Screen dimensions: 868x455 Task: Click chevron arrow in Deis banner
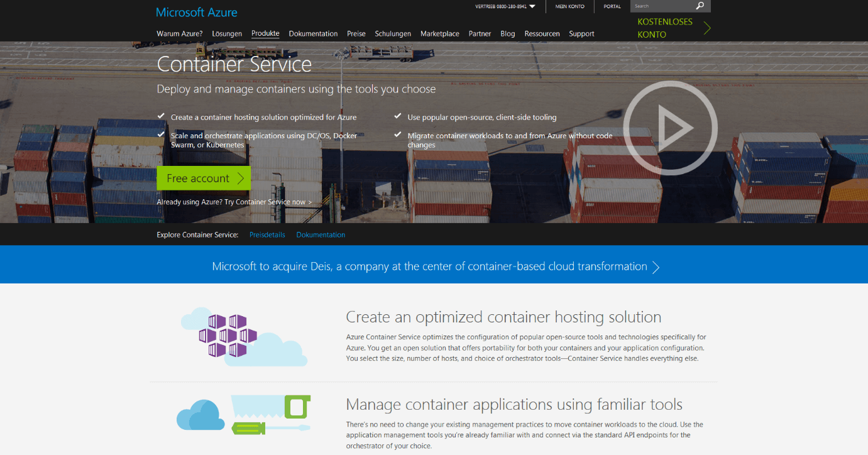tap(656, 267)
